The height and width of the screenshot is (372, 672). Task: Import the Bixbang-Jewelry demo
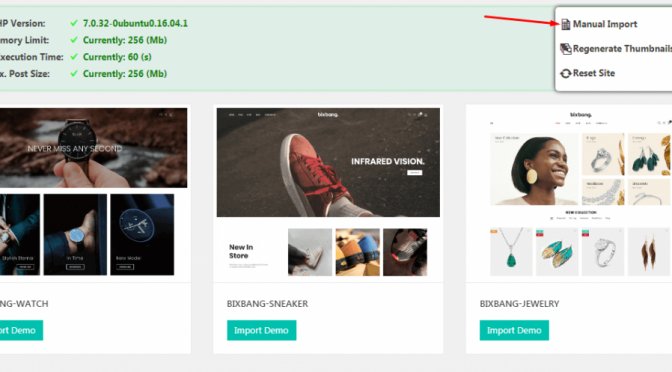pyautogui.click(x=514, y=330)
